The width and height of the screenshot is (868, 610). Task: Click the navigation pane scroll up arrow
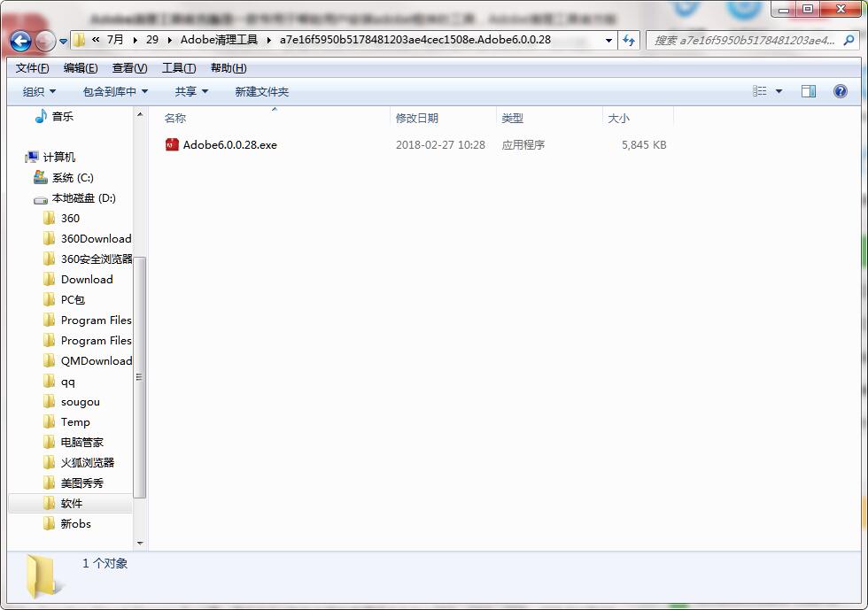tap(140, 114)
